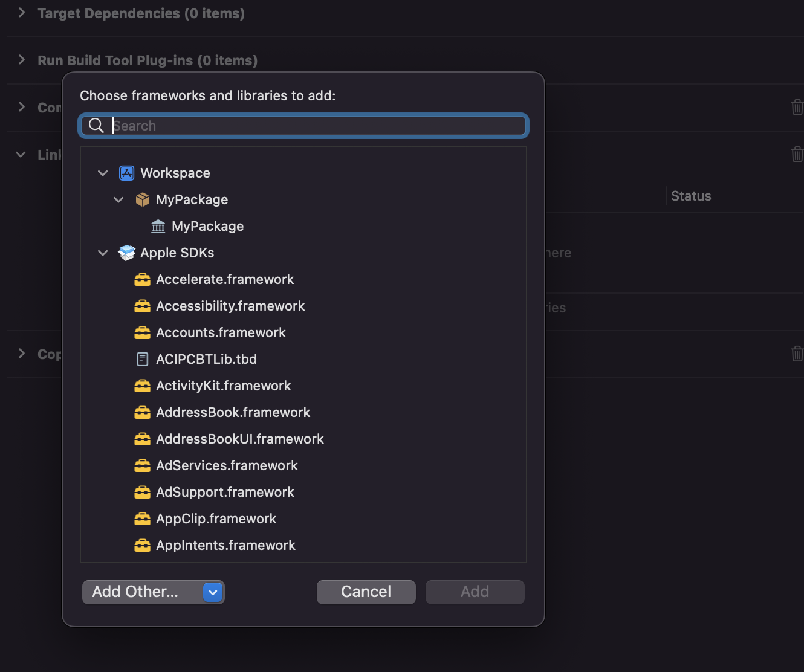Click the MyPackage box package icon
The image size is (804, 672).
[x=143, y=199]
